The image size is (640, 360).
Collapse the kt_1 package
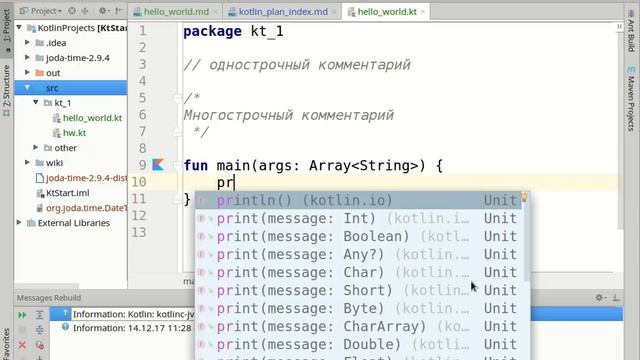(x=36, y=102)
